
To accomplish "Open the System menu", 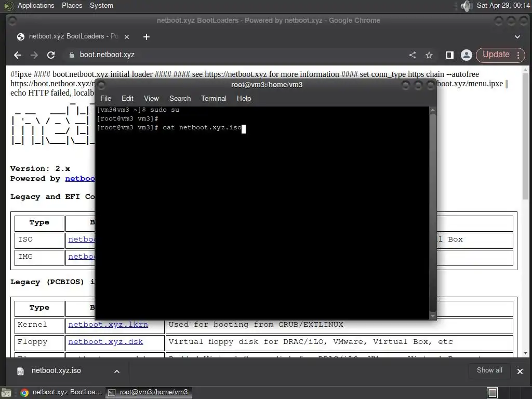I will click(x=101, y=5).
